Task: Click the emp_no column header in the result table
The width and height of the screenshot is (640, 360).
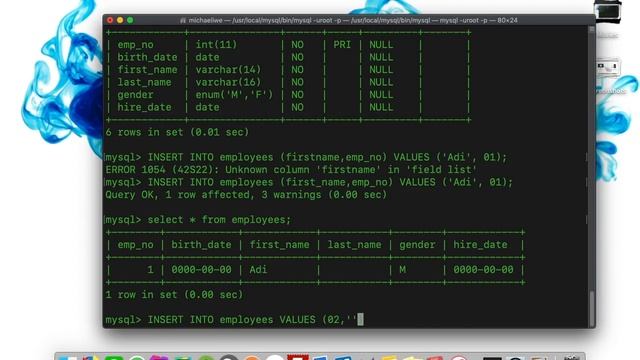Action: tap(136, 244)
